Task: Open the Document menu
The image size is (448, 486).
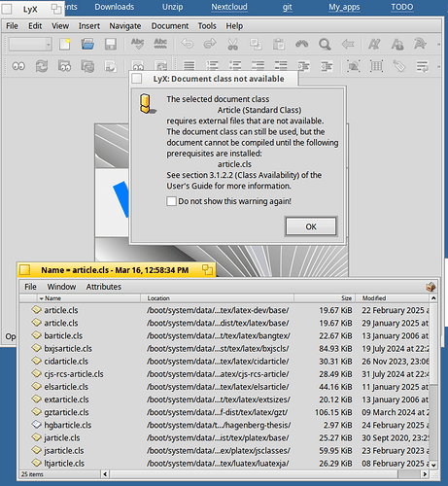Action: 170,26
